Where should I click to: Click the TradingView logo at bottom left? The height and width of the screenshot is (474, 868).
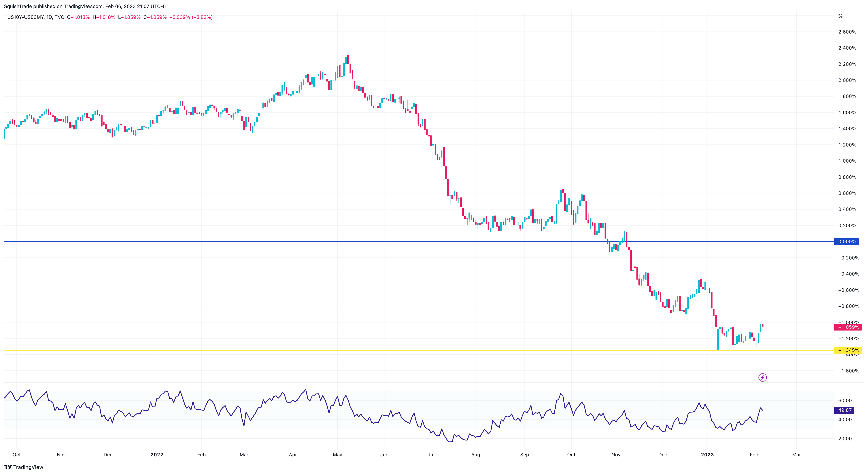(24, 467)
